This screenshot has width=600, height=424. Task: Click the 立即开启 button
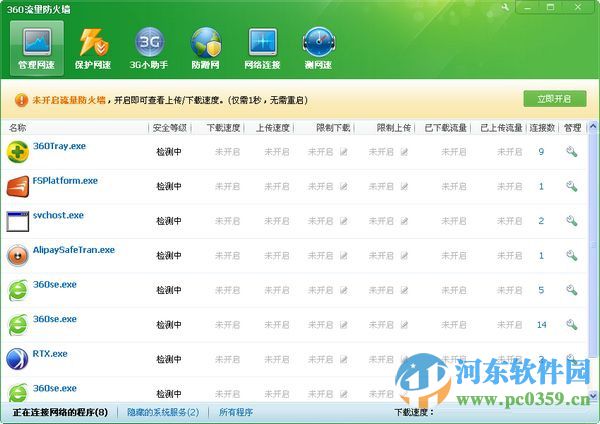(555, 99)
